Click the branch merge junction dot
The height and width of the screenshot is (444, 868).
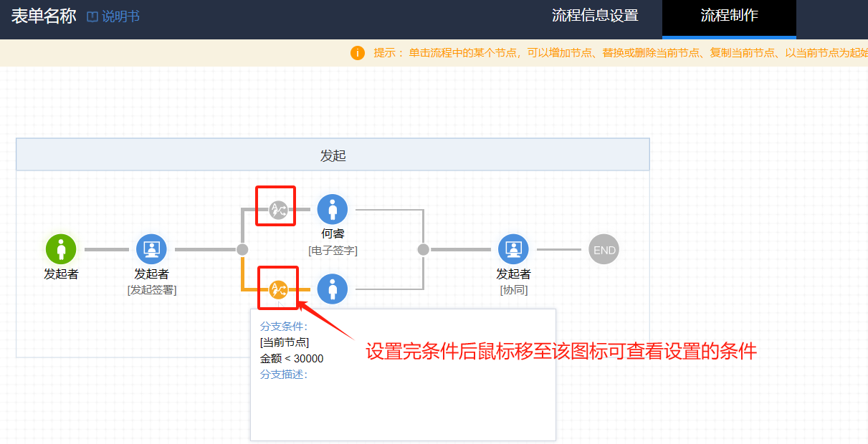pyautogui.click(x=423, y=249)
